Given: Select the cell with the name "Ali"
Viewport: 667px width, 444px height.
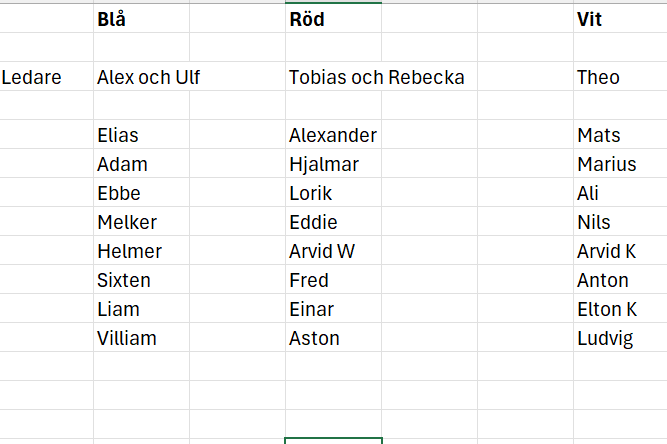Looking at the screenshot, I should [588, 193].
